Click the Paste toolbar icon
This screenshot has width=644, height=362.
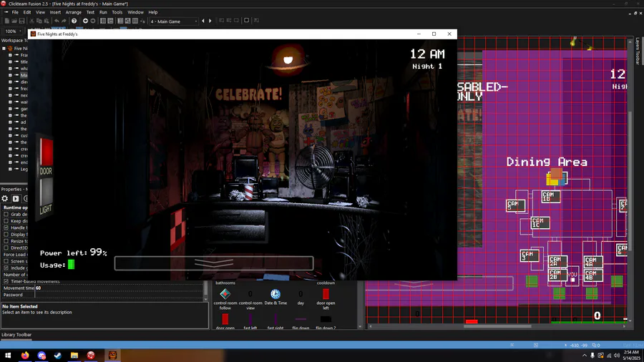[x=47, y=21]
